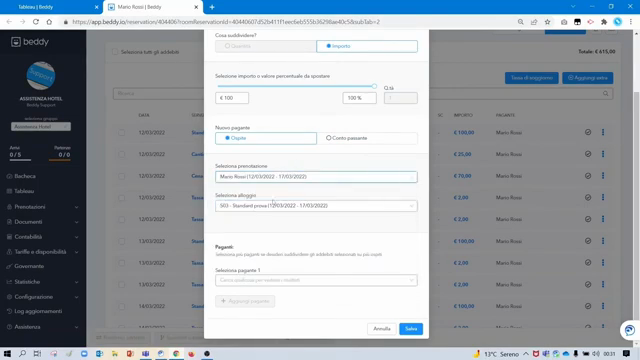Select the Ospite radio option
The width and height of the screenshot is (640, 360).
(x=266, y=138)
